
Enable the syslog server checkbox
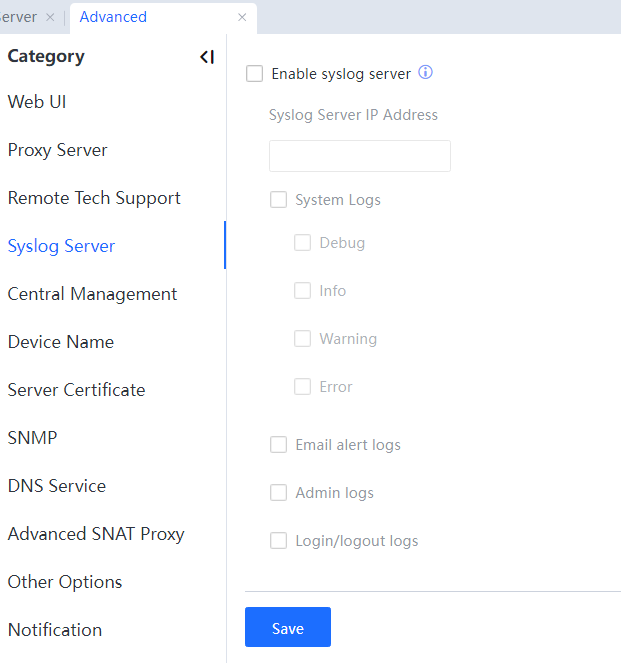pos(255,74)
